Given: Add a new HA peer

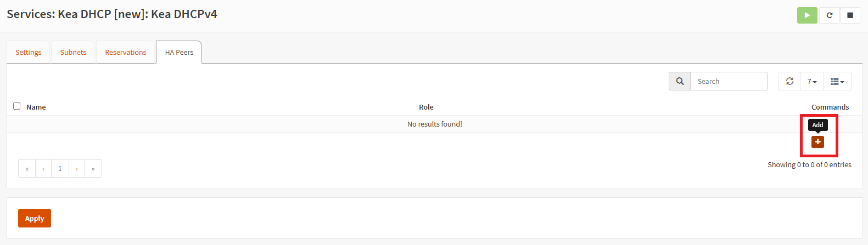Looking at the screenshot, I should pyautogui.click(x=817, y=141).
